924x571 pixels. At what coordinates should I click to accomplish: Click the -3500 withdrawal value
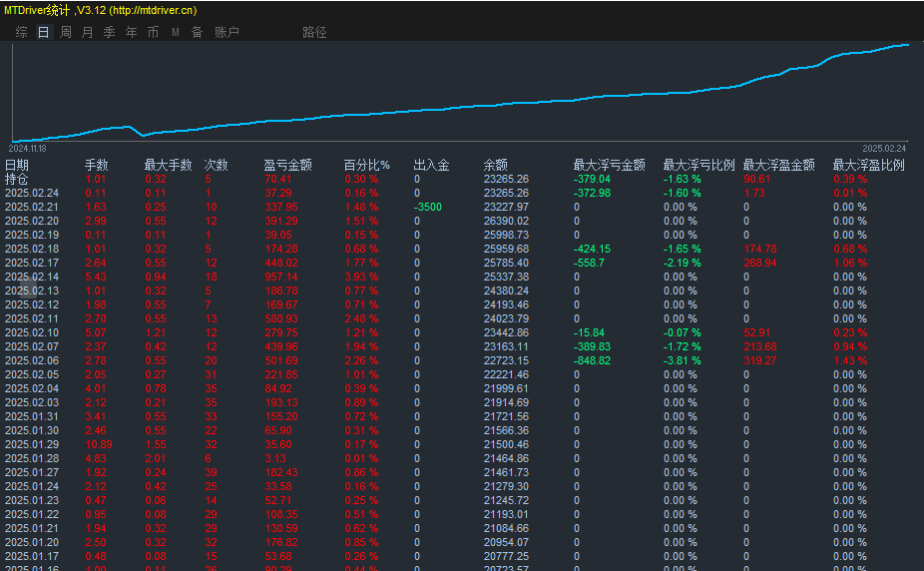[x=430, y=207]
